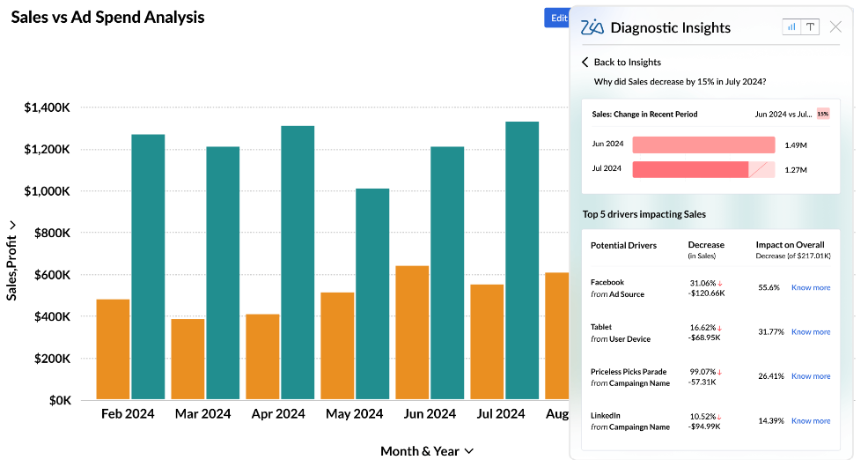Close the Diagnostic Insights panel

[835, 26]
